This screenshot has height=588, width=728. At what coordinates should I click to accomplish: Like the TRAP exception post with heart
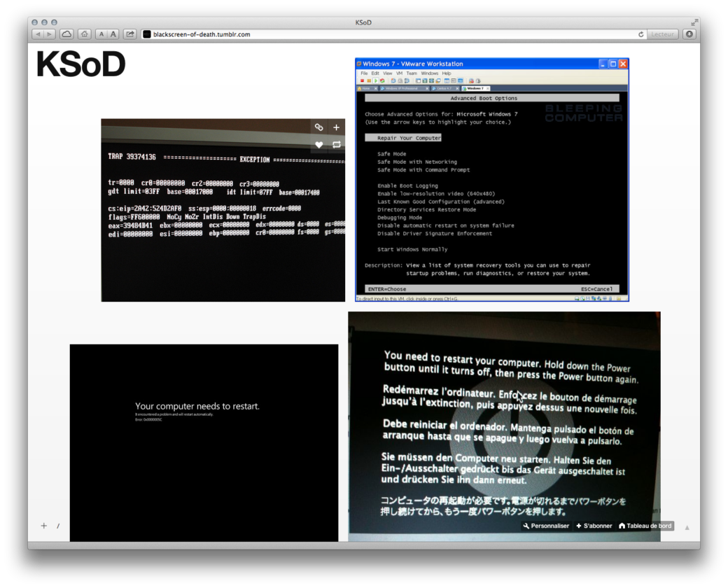click(x=318, y=145)
